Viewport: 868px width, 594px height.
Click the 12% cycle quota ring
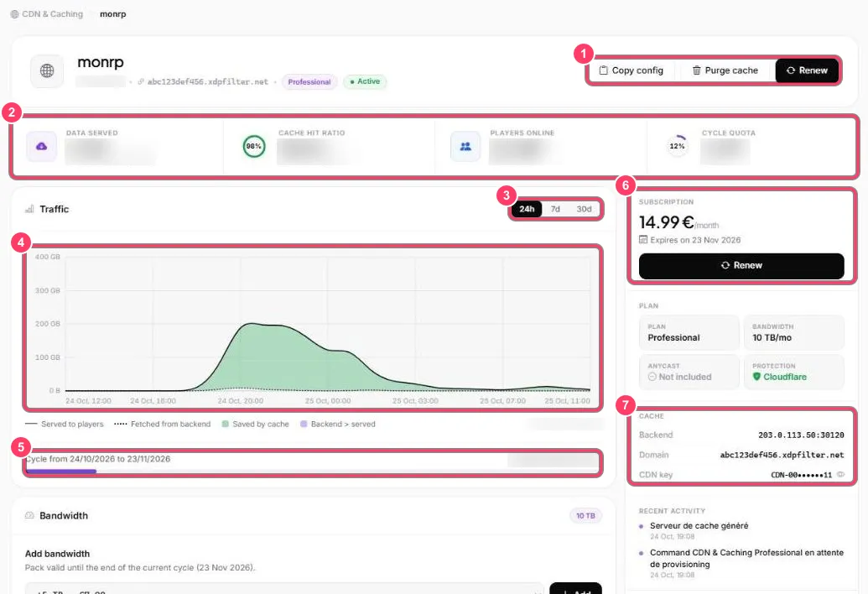[x=677, y=146]
